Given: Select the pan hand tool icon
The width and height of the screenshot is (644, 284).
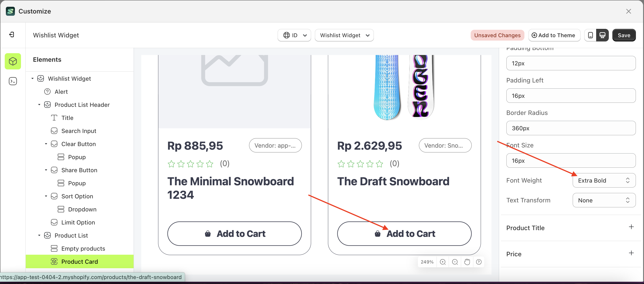Looking at the screenshot, I should (467, 262).
